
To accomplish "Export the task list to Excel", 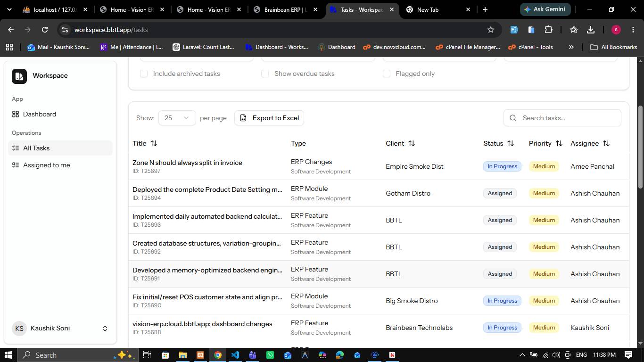I will [x=269, y=118].
